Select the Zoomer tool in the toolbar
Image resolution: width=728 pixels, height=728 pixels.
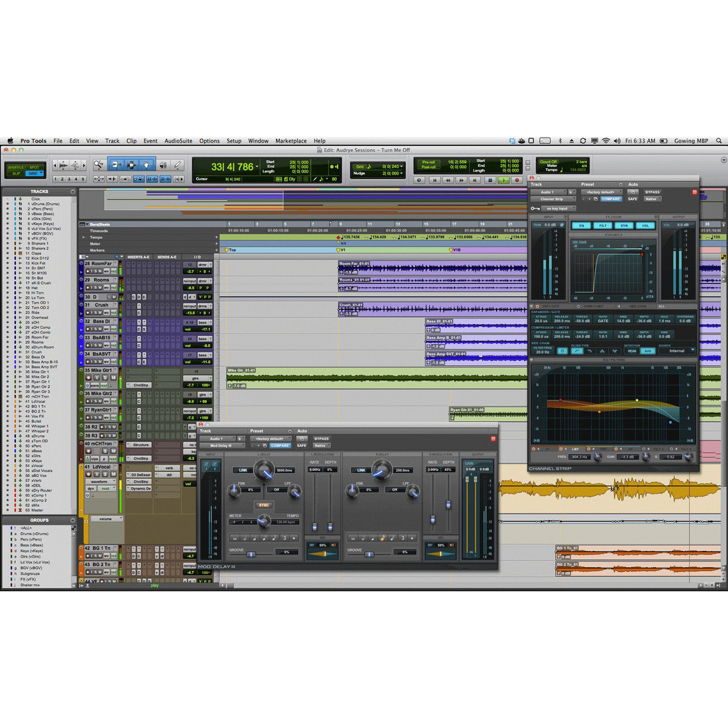click(98, 165)
